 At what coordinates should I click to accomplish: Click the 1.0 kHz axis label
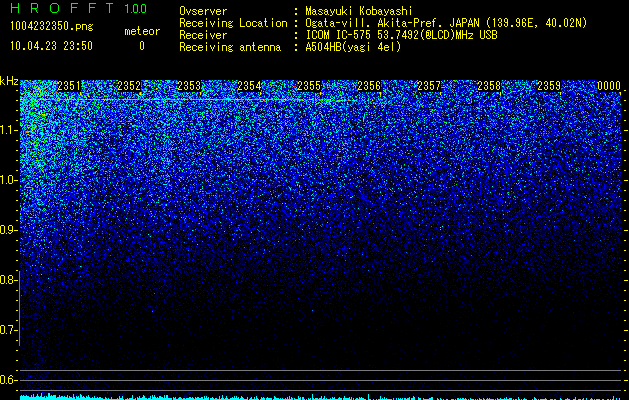(8, 180)
